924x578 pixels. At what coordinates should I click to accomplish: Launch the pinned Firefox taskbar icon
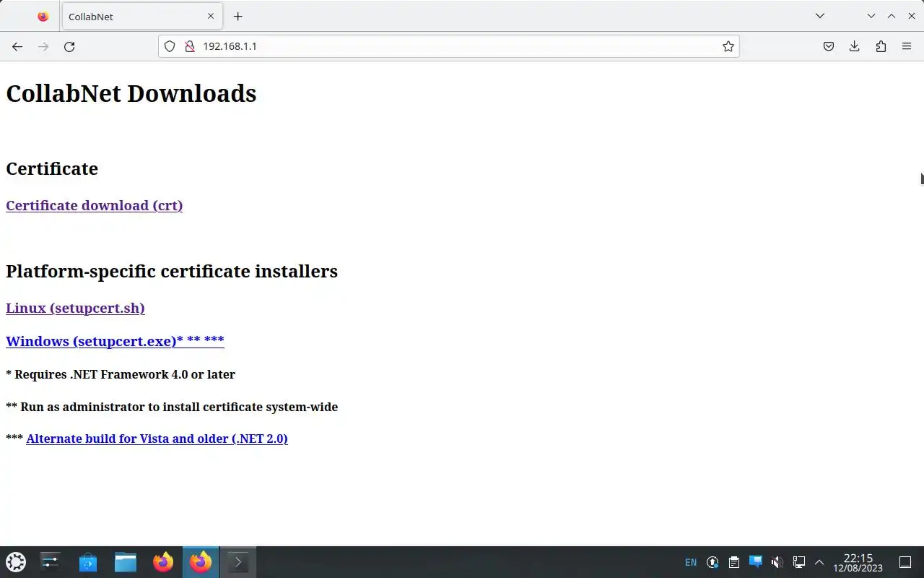click(x=163, y=562)
